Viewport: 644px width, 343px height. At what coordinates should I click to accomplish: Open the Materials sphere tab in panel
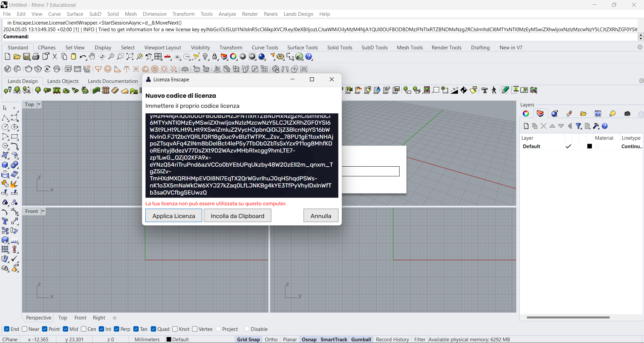coord(555,114)
